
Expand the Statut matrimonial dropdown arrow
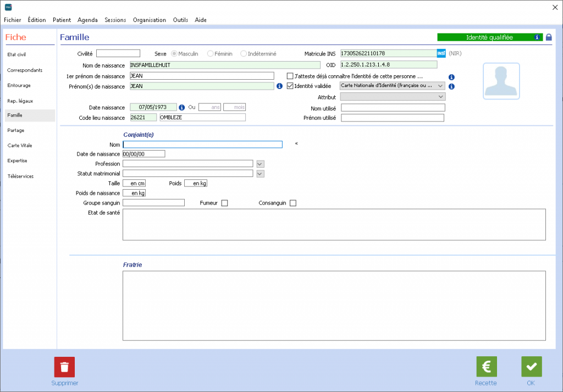click(x=260, y=174)
